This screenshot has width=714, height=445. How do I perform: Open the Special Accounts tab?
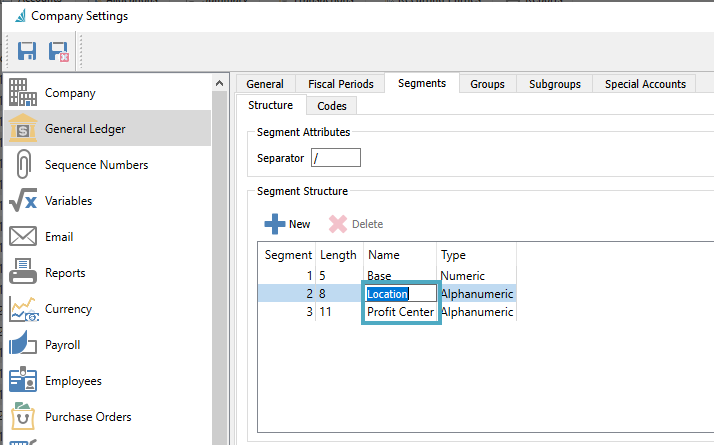[x=645, y=84]
